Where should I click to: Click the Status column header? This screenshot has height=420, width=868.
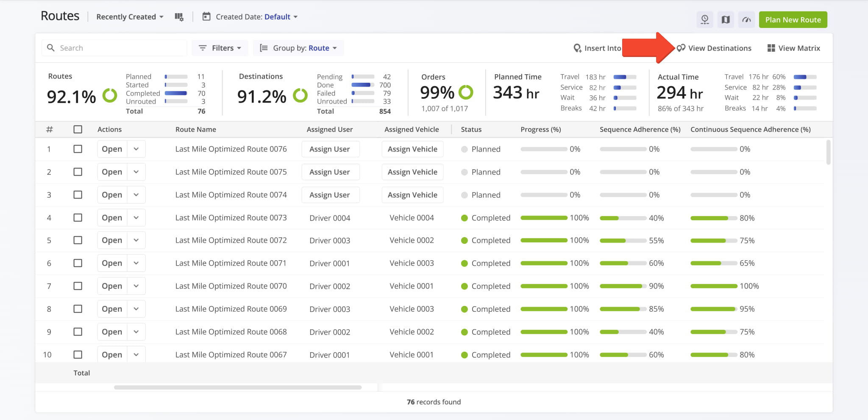click(x=471, y=129)
